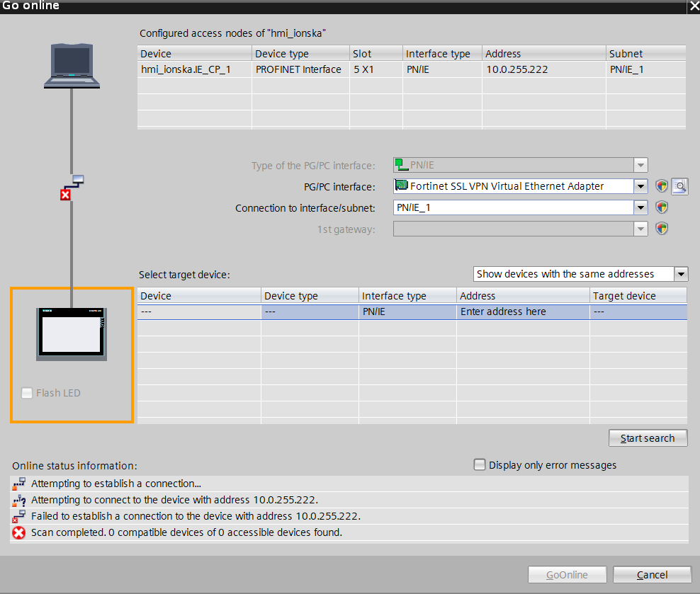Click the red error icon for Scan completed
This screenshot has height=594, width=700.
tap(18, 532)
